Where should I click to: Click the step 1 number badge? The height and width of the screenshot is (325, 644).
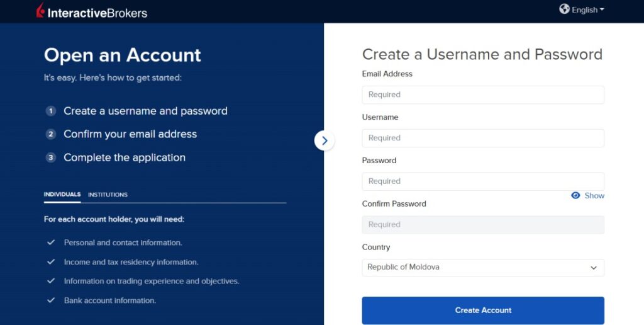pos(50,111)
